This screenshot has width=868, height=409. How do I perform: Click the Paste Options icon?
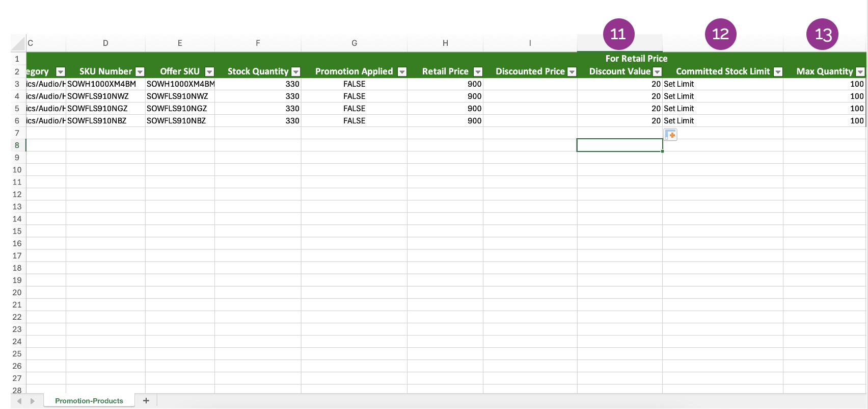[x=670, y=135]
